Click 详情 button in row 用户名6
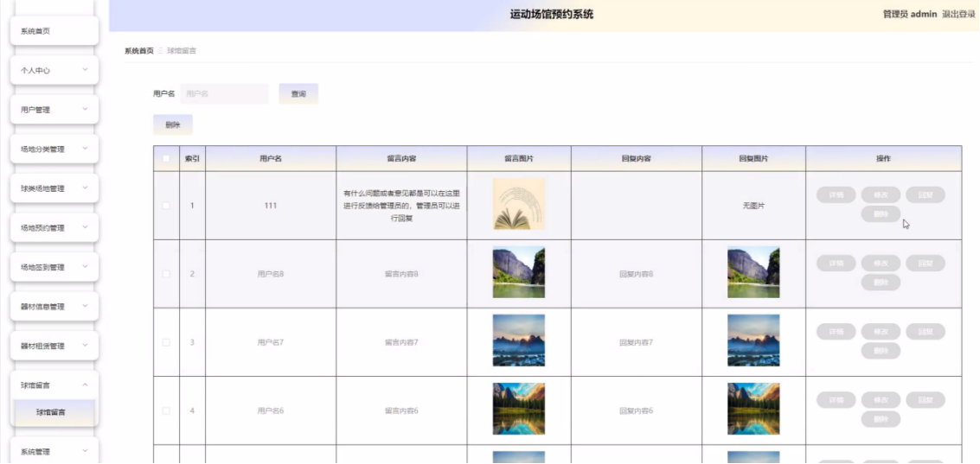This screenshot has width=980, height=464. point(836,400)
